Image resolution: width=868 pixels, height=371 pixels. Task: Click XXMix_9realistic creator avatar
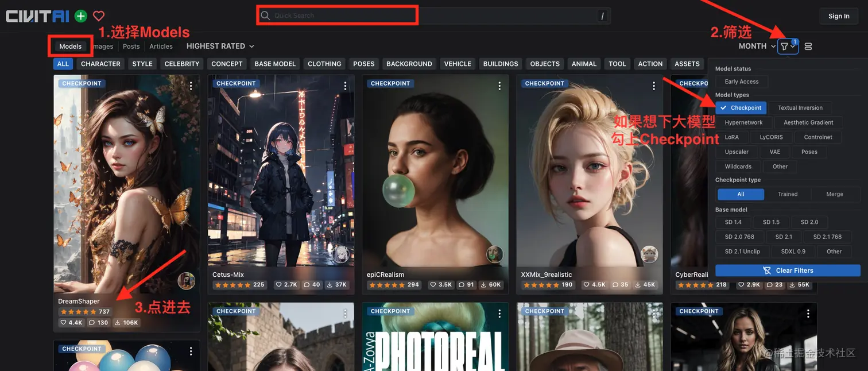point(649,254)
